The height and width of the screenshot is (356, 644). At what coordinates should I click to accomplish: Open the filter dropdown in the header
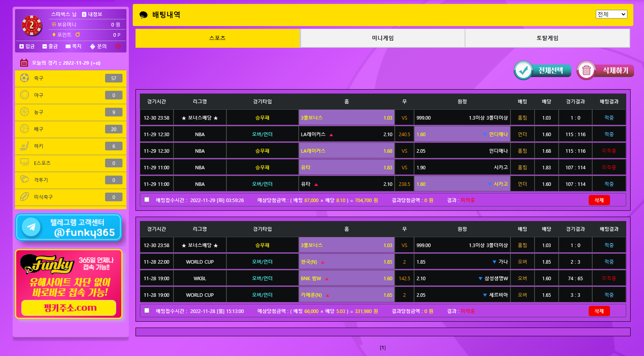pyautogui.click(x=611, y=15)
